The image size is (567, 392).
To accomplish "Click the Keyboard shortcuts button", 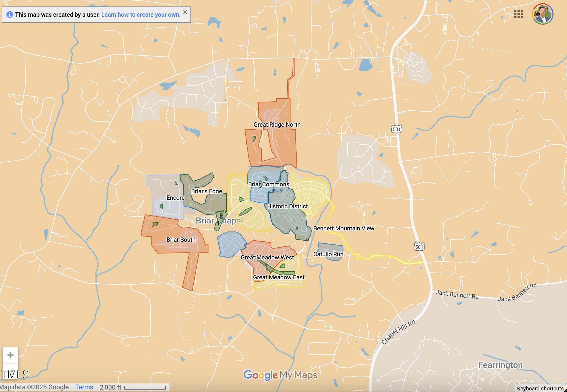I will tap(540, 389).
